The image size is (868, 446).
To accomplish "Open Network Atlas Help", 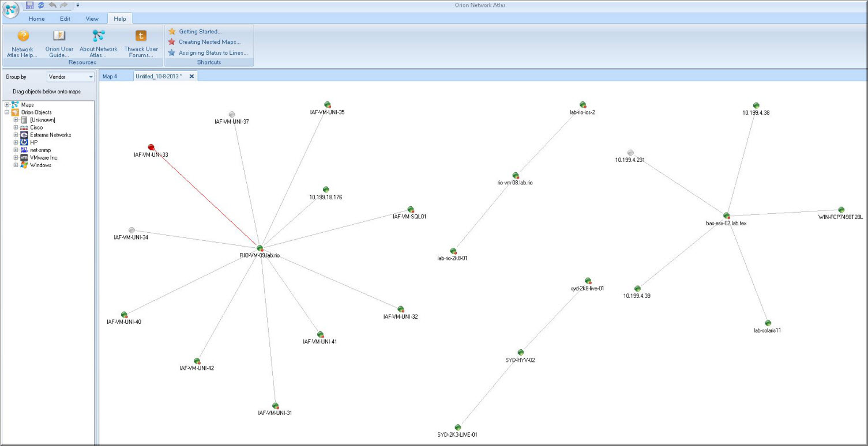I will [x=22, y=44].
